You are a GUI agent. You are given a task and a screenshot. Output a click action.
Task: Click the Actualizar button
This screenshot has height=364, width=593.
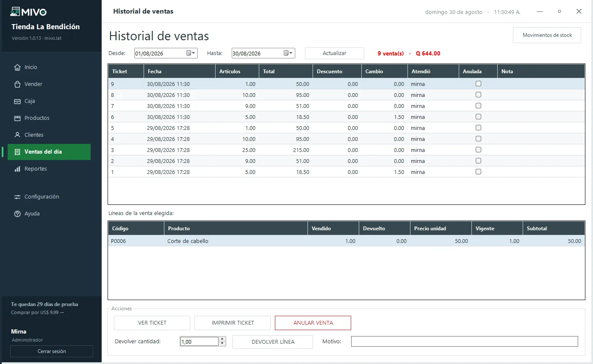(x=335, y=53)
